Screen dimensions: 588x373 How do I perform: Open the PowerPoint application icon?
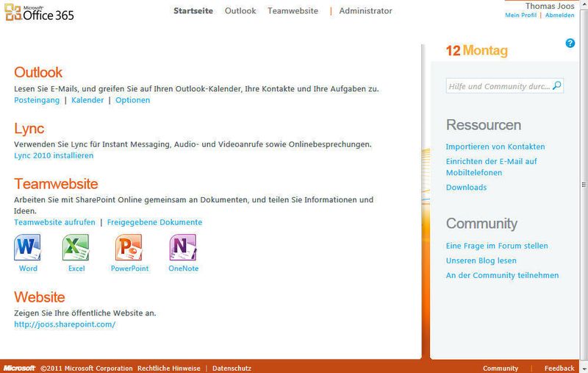[129, 247]
